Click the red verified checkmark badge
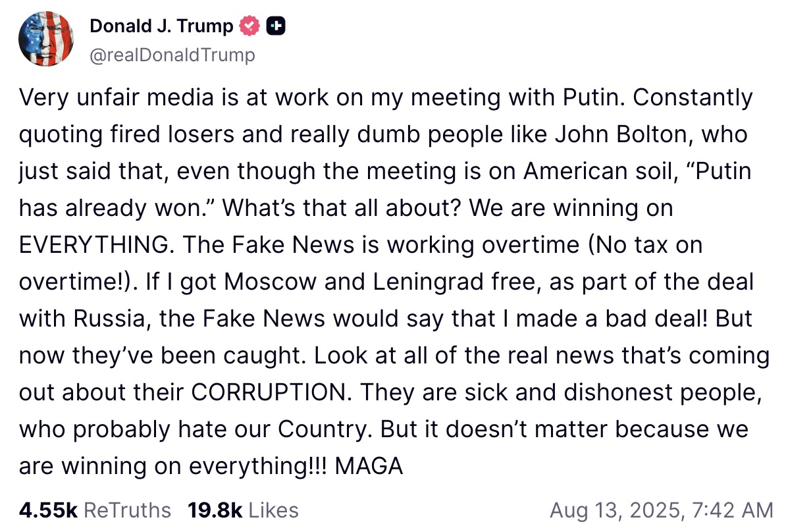Viewport: 786px width, 532px height. [248, 26]
